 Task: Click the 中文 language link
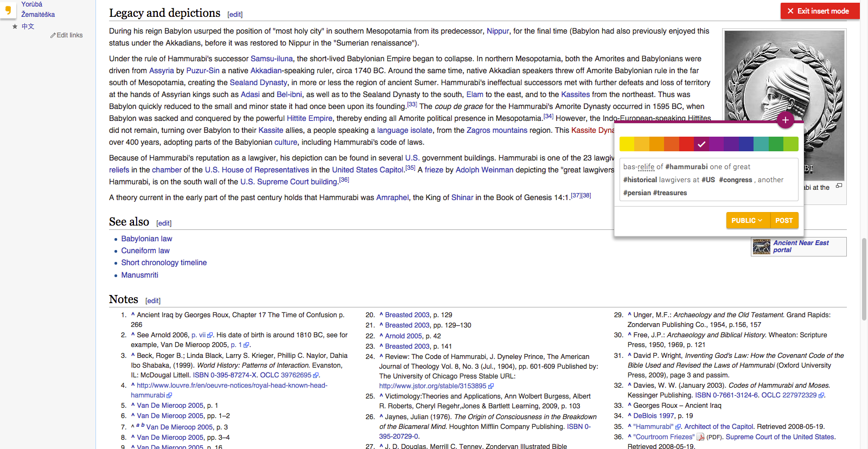[28, 27]
